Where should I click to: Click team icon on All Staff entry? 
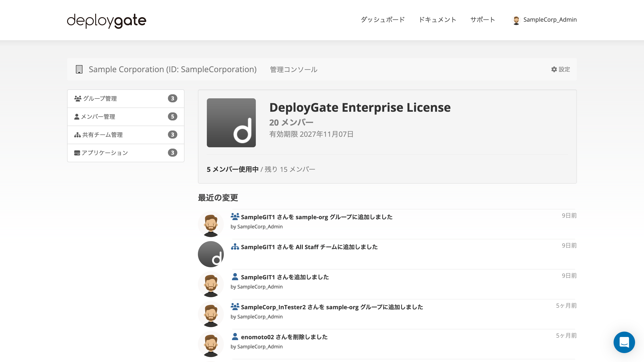pyautogui.click(x=235, y=246)
